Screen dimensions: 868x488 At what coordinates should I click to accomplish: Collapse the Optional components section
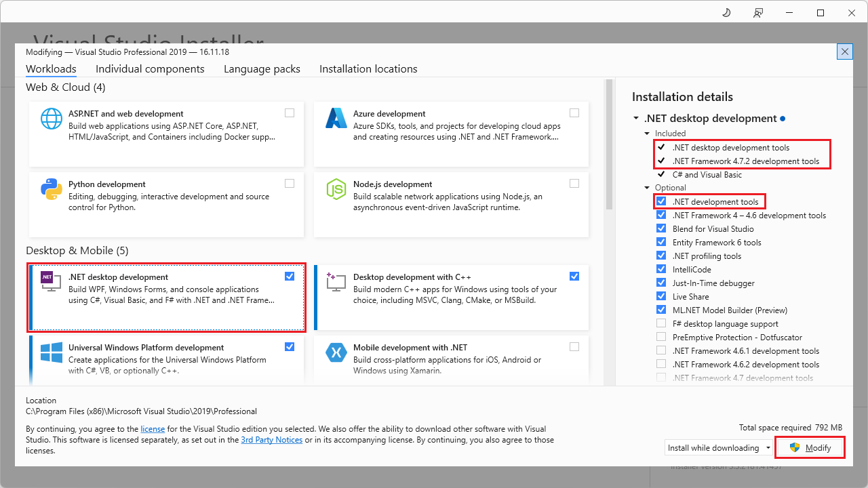pyautogui.click(x=646, y=187)
